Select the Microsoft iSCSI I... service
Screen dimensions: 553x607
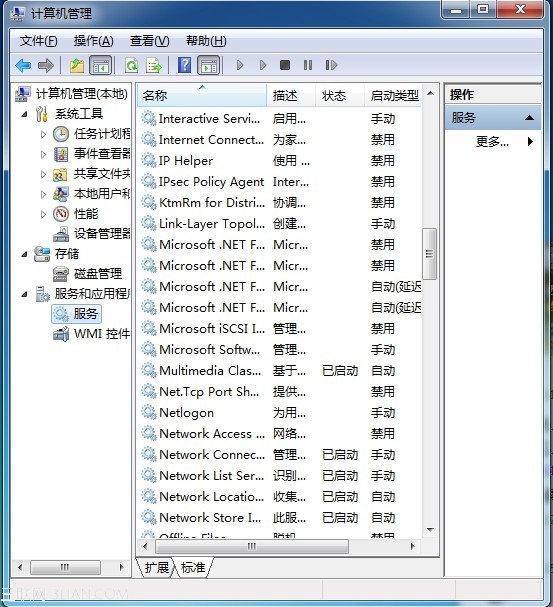click(281, 328)
